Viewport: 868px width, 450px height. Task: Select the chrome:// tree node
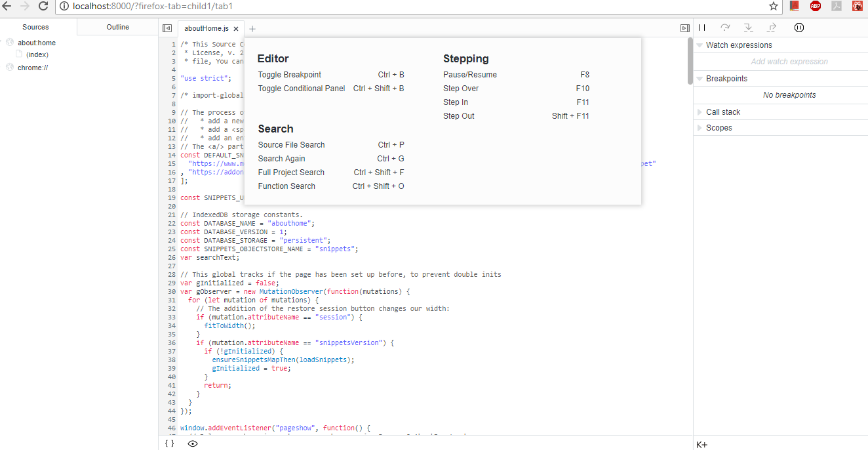coord(33,68)
